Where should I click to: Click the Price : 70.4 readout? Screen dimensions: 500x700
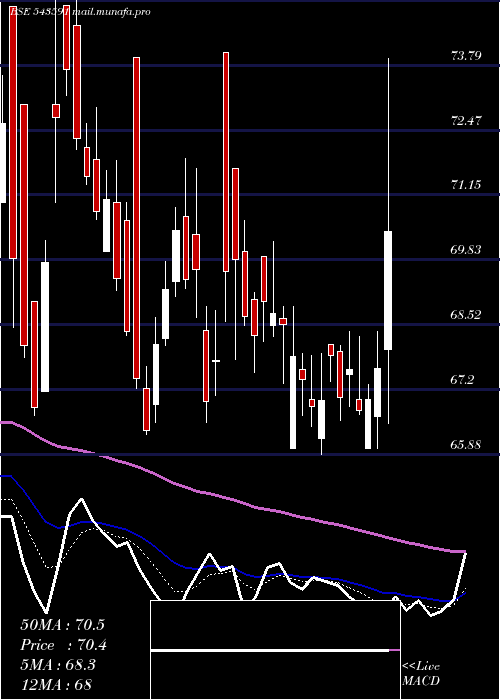click(63, 645)
